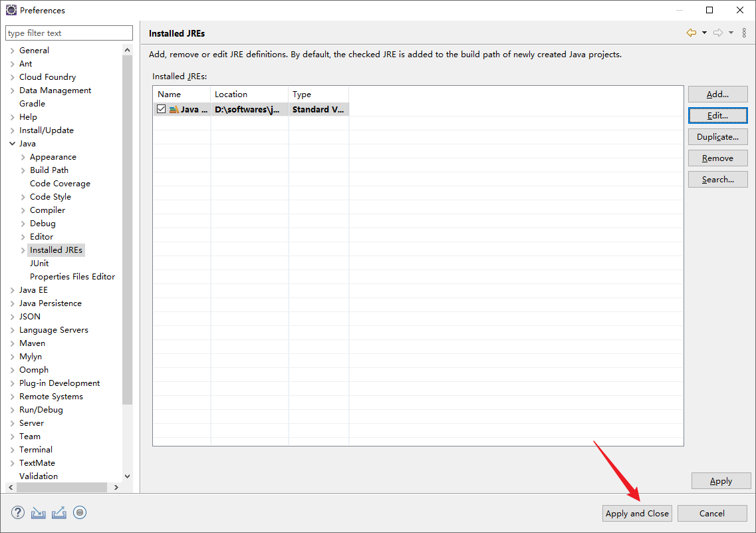Click the Export preferences icon
This screenshot has width=756, height=533.
59,512
